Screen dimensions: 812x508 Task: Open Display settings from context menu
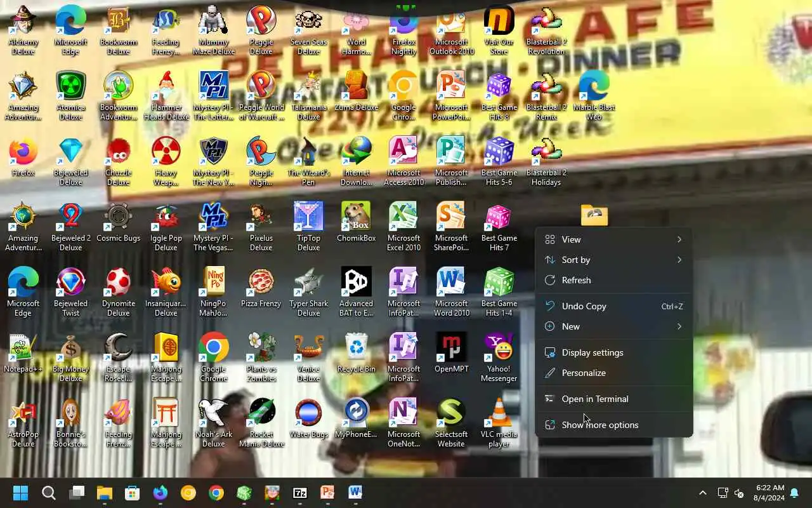(613, 352)
